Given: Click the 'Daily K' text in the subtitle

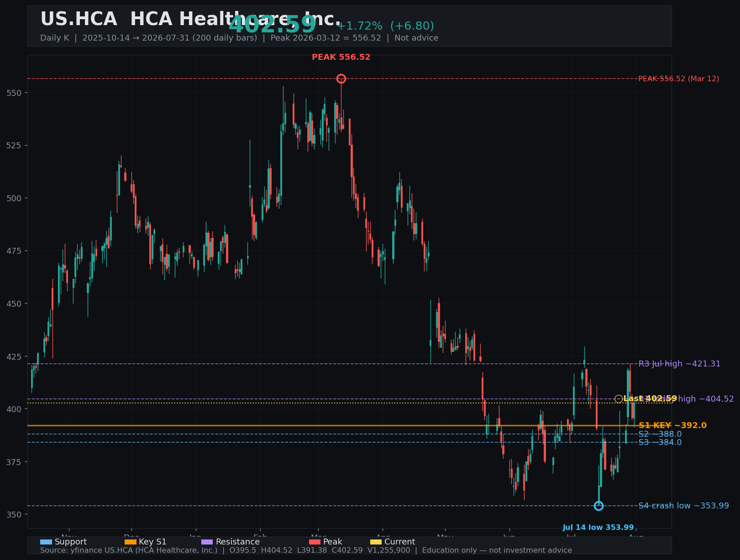Looking at the screenshot, I should point(54,38).
